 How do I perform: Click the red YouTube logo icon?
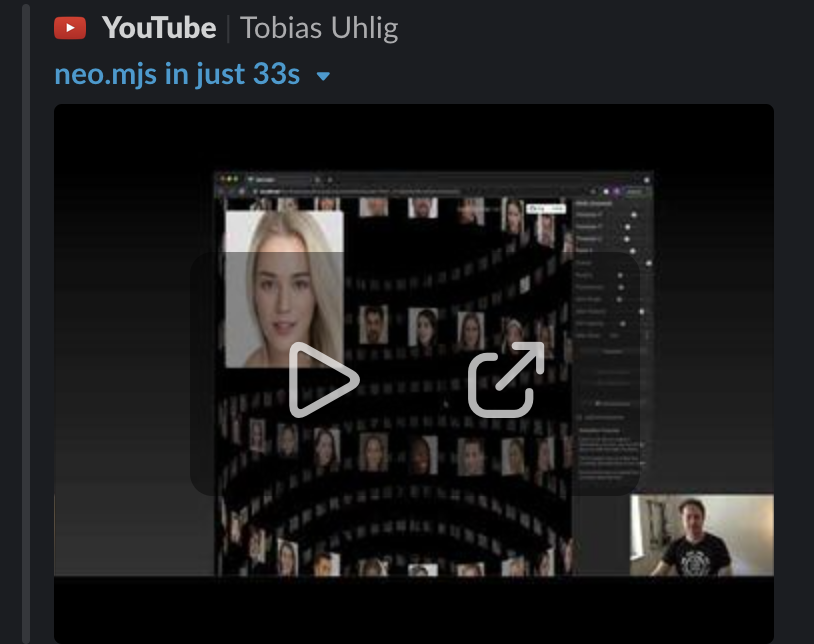70,28
